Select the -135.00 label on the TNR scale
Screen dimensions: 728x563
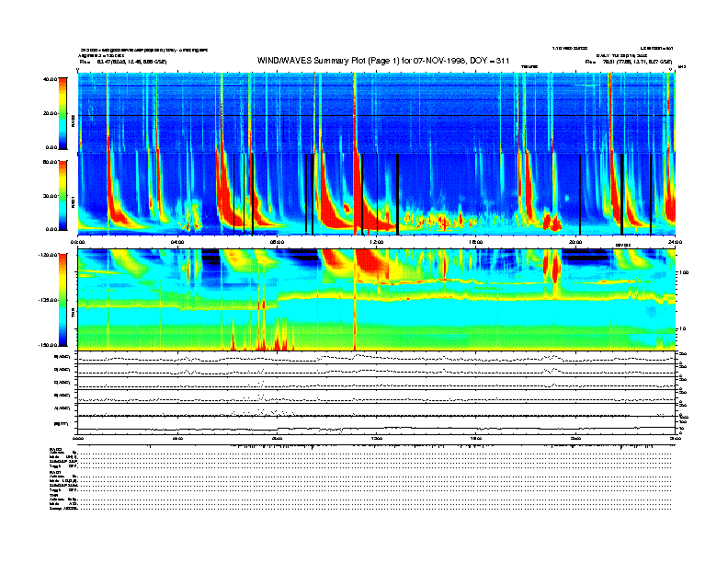click(48, 300)
